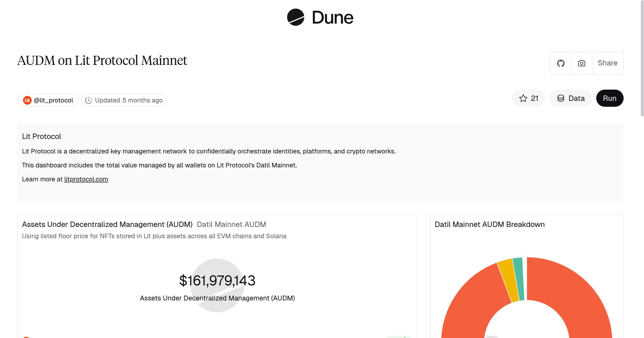The image size is (644, 338).
Task: Click the Assets Under Decentralized Management heading
Action: pos(107,224)
